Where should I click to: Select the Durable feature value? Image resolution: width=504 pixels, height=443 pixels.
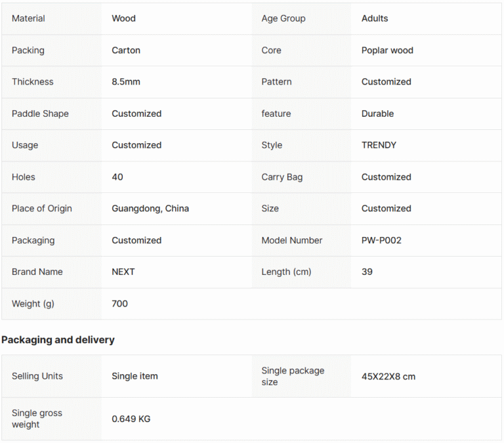click(378, 114)
